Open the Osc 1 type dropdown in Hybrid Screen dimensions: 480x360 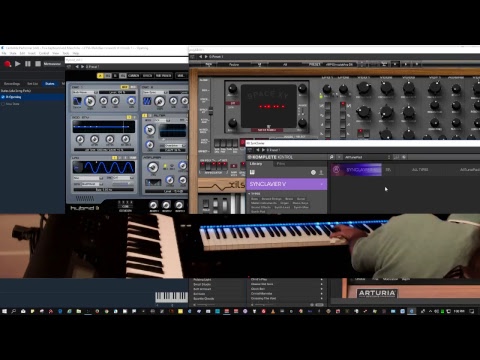click(85, 92)
